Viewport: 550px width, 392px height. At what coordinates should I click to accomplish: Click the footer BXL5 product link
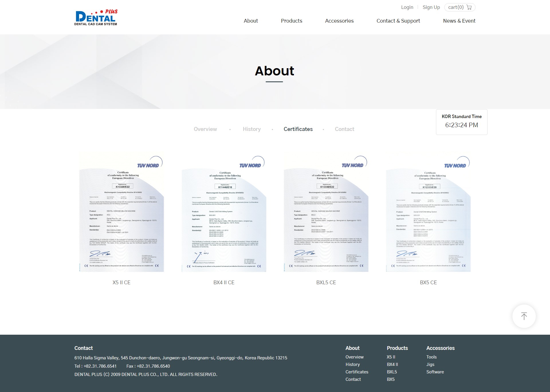(x=392, y=372)
